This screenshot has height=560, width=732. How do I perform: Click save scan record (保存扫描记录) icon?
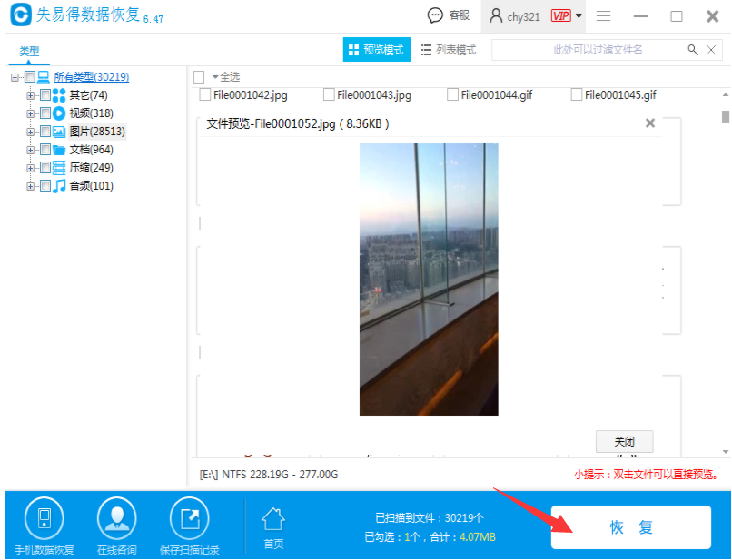point(189,518)
